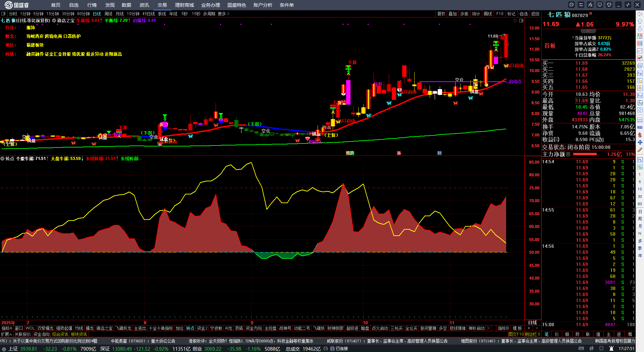The height and width of the screenshot is (352, 644).
Task: Select the 筹 chip distribution tab
Action: 630,334
